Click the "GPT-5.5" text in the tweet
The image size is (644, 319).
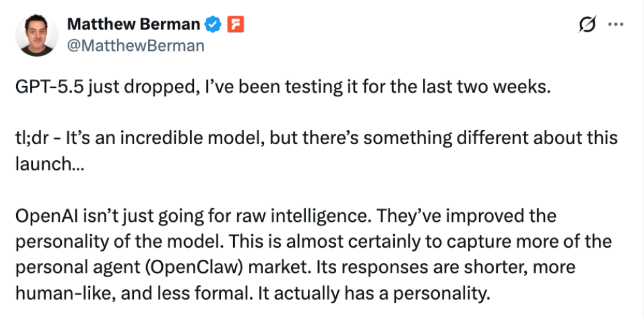[49, 89]
